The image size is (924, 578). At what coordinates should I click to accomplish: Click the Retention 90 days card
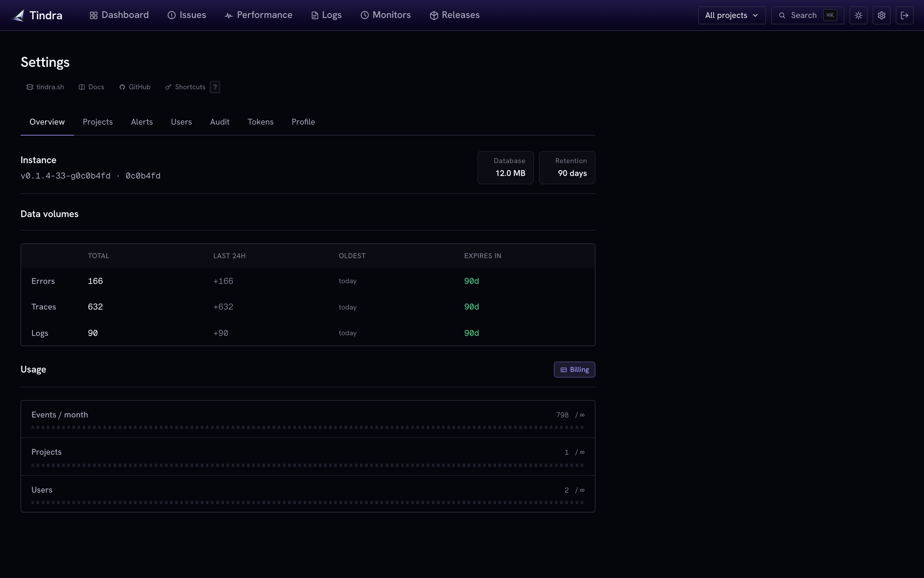567,167
